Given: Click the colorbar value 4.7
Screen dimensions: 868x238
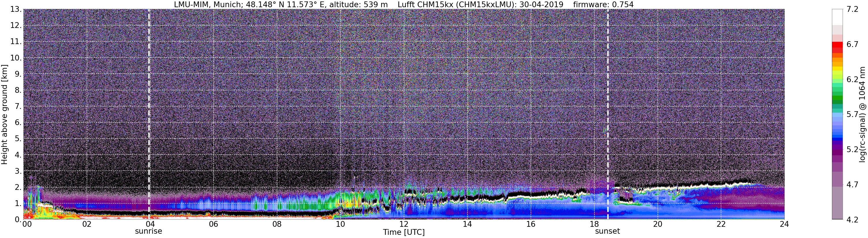Looking at the screenshot, I should [852, 184].
